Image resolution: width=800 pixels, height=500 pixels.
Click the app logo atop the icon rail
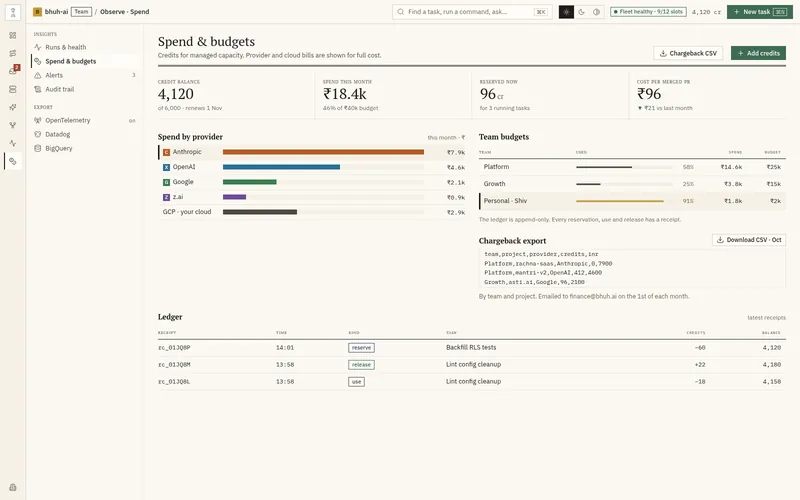[13, 12]
